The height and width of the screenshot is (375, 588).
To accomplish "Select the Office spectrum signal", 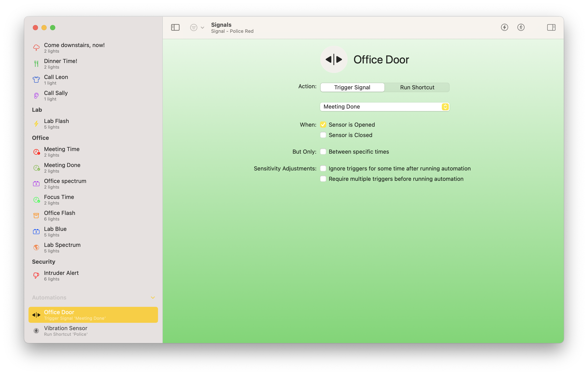I will coord(65,184).
